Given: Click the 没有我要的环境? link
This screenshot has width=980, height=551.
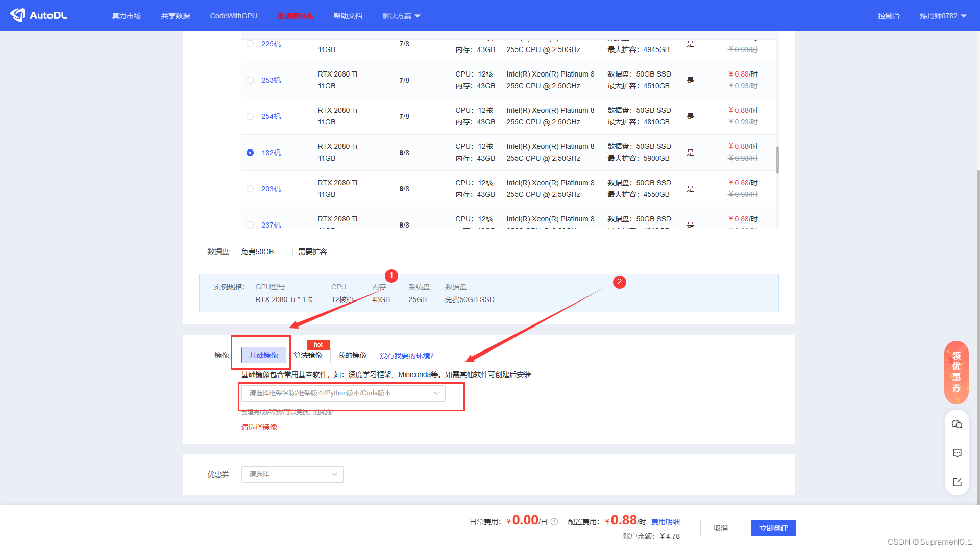Looking at the screenshot, I should [407, 356].
